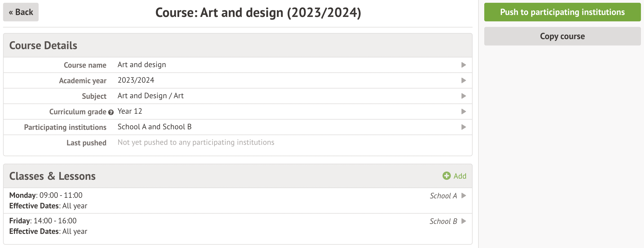Go back using the Back button

click(x=21, y=12)
